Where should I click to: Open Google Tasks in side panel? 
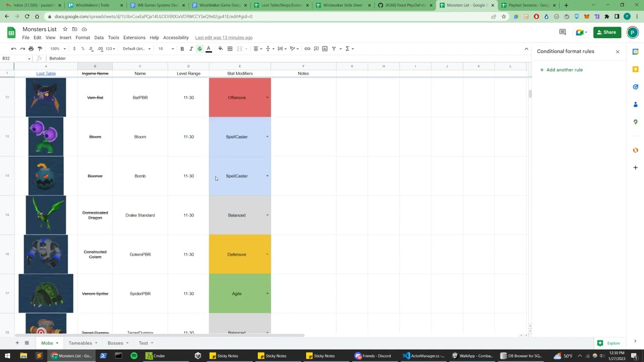635,87
